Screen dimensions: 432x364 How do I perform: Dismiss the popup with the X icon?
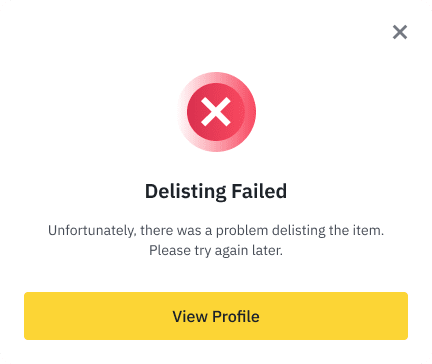tap(400, 32)
